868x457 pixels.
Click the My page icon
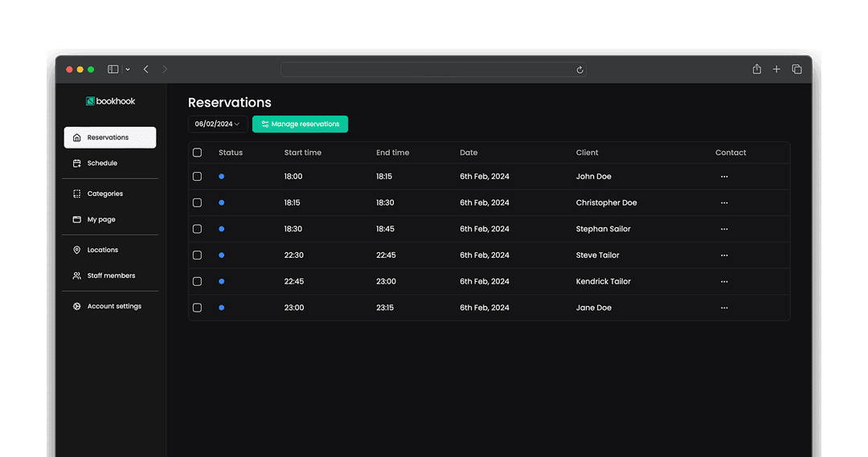[x=77, y=219]
